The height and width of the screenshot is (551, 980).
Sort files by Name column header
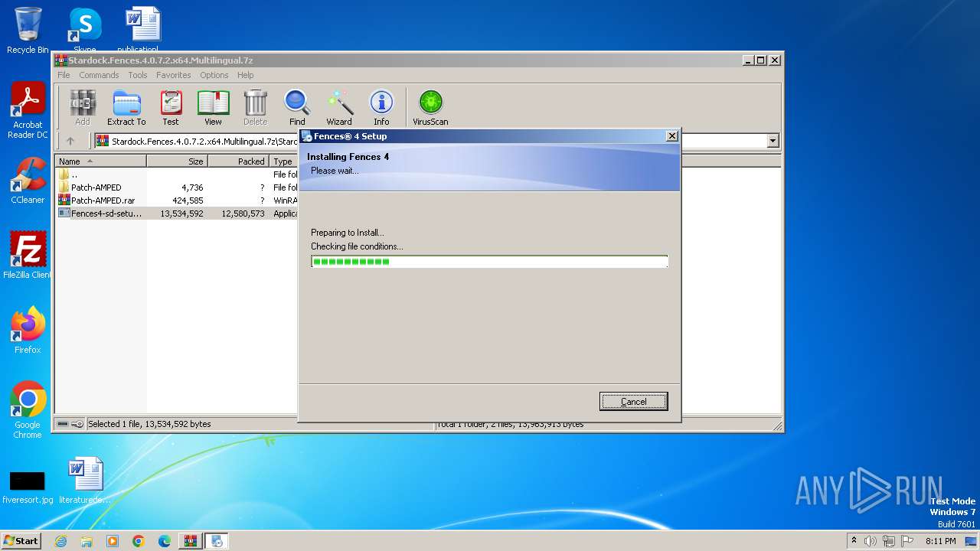point(101,161)
